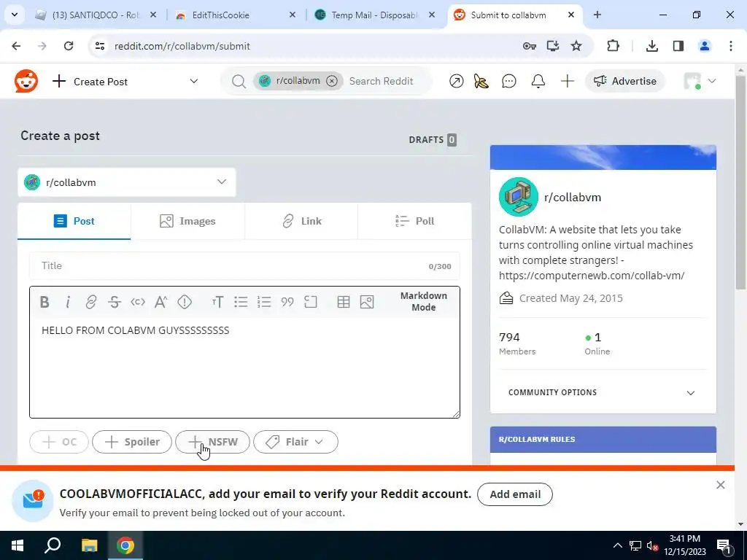Switch to the Temp Mail browser tab
The width and height of the screenshot is (747, 560).
click(x=376, y=15)
